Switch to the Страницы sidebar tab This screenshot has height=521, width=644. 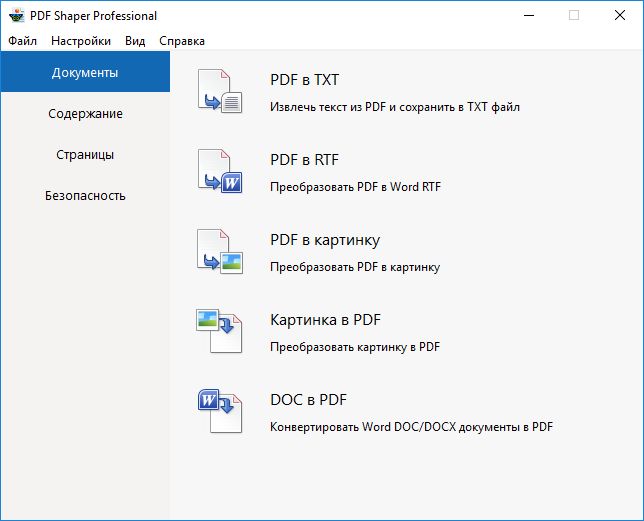85,155
